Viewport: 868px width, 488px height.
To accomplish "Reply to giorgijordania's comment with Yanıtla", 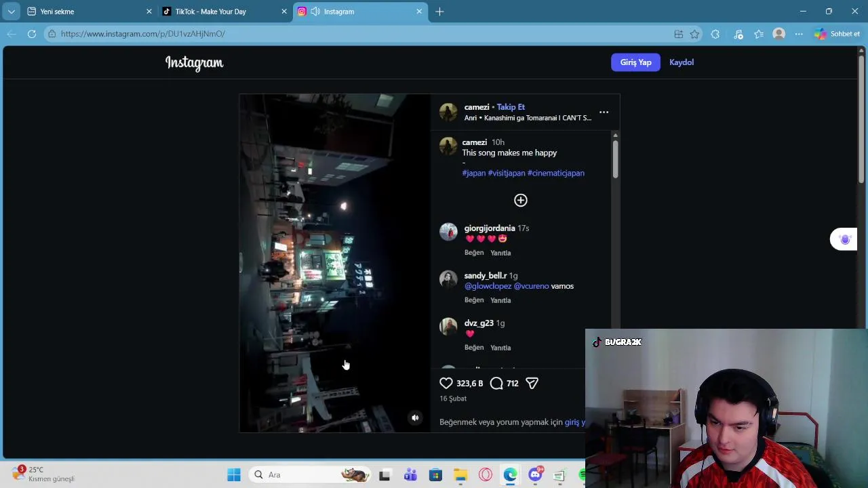I will pos(500,253).
